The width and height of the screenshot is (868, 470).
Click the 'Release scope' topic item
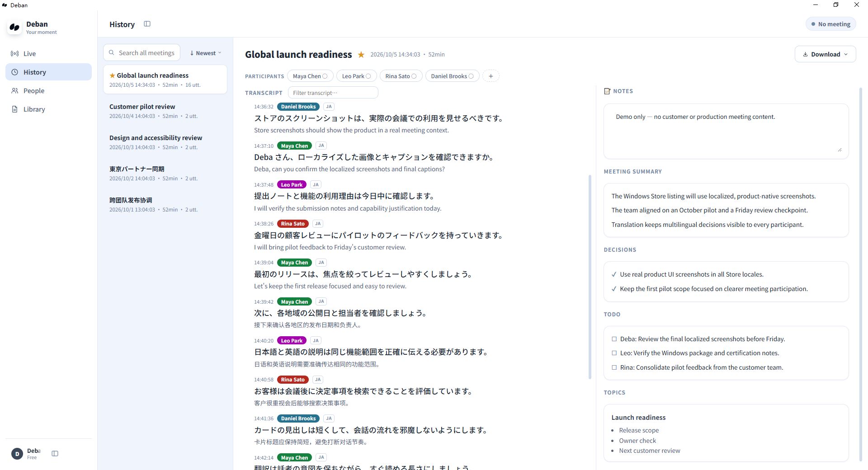pos(639,430)
